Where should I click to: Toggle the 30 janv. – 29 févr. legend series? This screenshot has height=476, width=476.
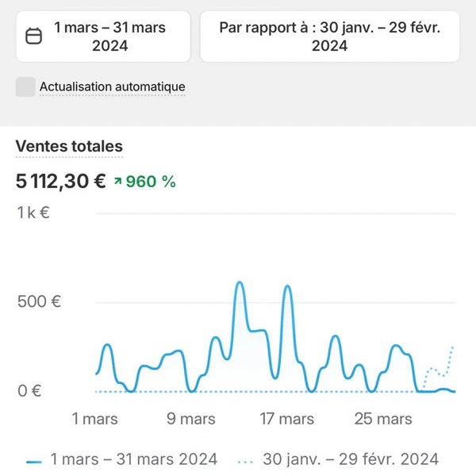click(349, 459)
